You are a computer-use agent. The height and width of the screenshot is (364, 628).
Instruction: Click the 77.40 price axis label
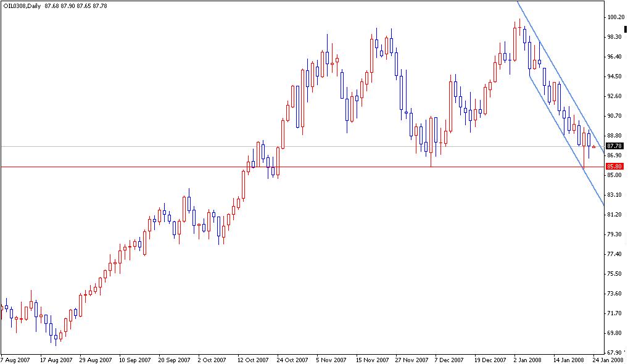click(x=615, y=254)
